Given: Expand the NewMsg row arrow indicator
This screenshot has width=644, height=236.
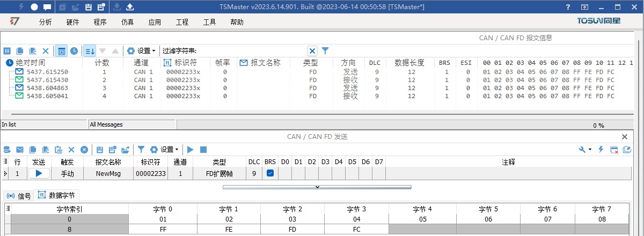Looking at the screenshot, I should [5, 173].
